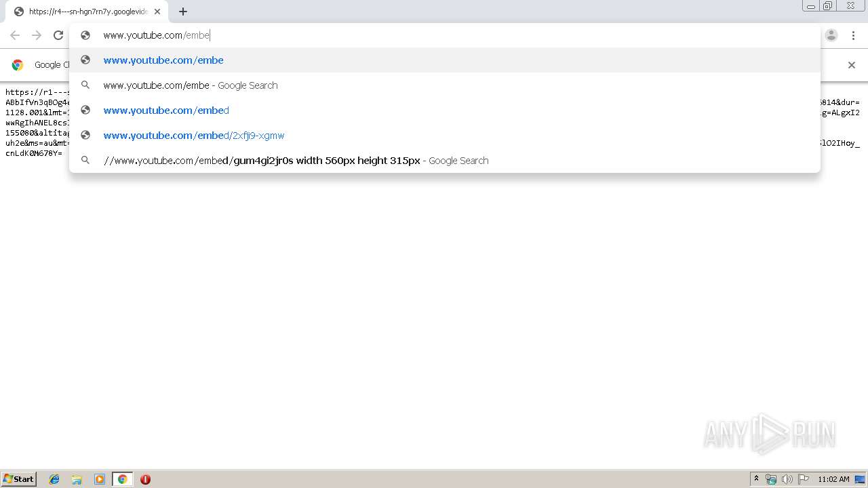Open the network tray icon
Screen dimensions: 868x488
771,479
